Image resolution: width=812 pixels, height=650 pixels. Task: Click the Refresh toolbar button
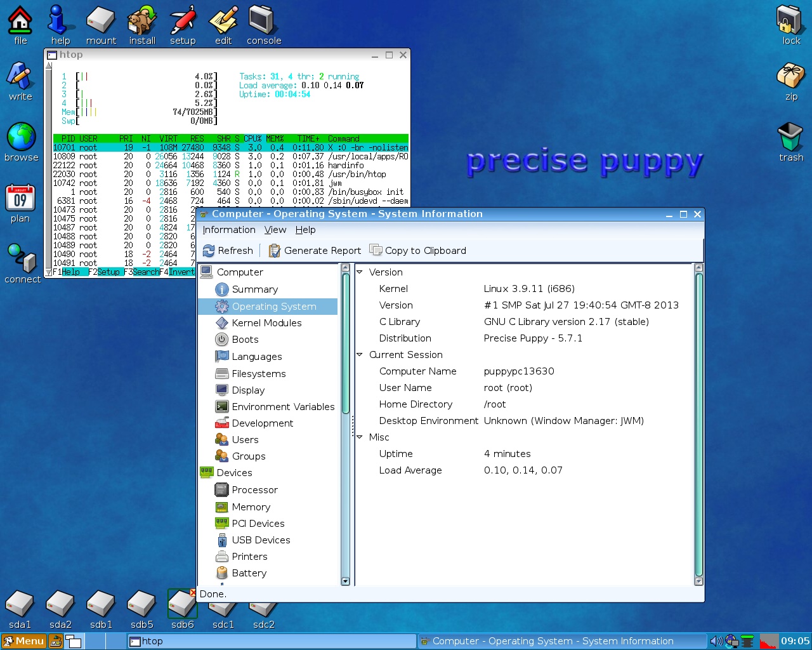[x=228, y=251]
